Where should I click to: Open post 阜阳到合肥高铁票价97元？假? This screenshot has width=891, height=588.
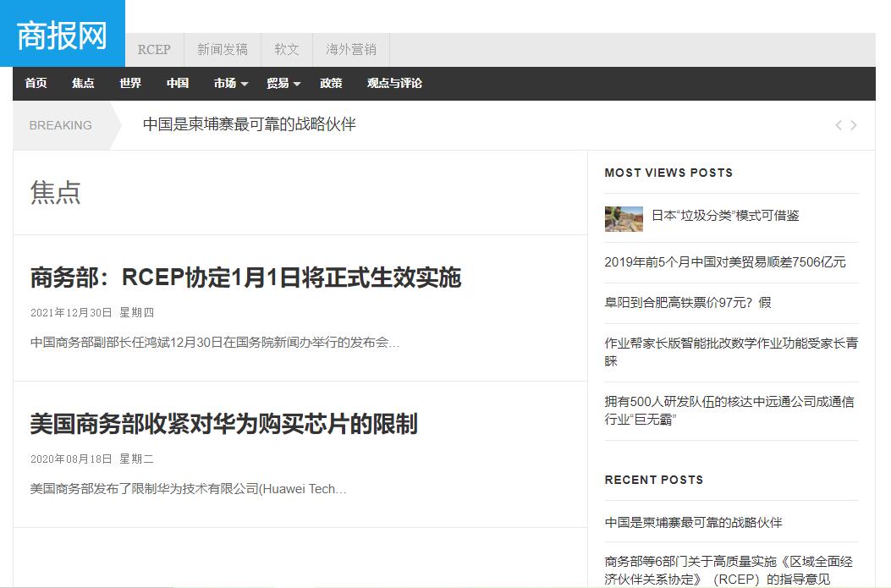point(688,302)
